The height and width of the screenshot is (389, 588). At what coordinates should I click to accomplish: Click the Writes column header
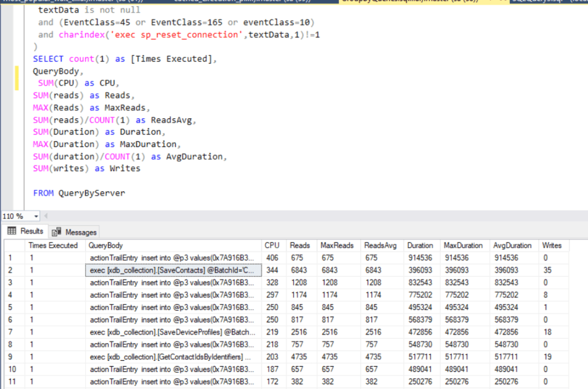[x=552, y=245]
